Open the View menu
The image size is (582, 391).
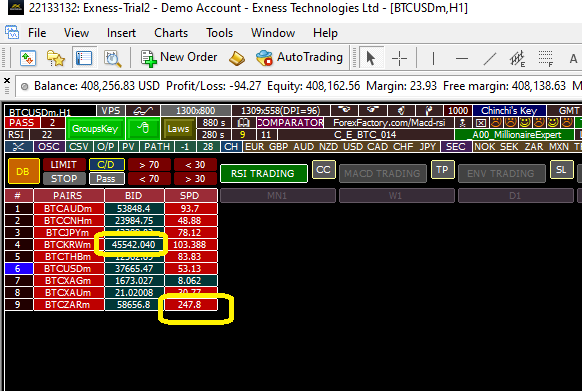coord(76,33)
